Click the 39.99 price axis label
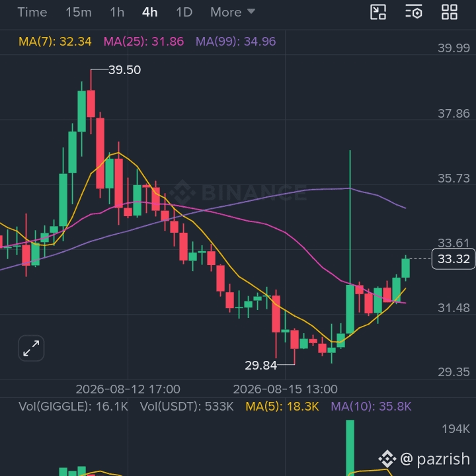Viewport: 476px width, 476px height. click(454, 48)
